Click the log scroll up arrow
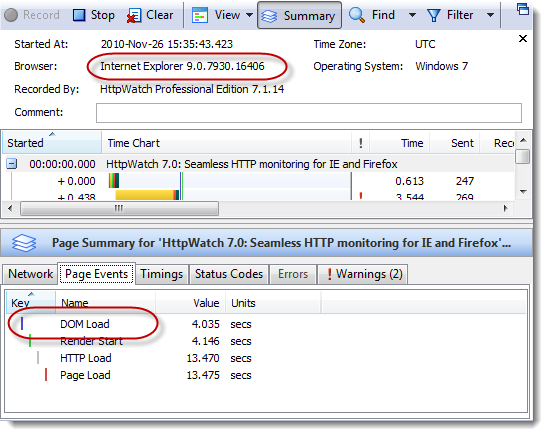548x436 pixels. point(523,140)
